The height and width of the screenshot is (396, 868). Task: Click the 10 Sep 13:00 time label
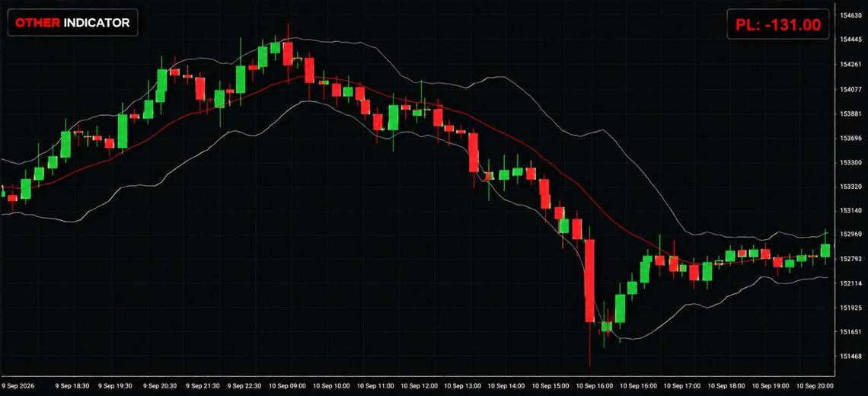tap(464, 385)
